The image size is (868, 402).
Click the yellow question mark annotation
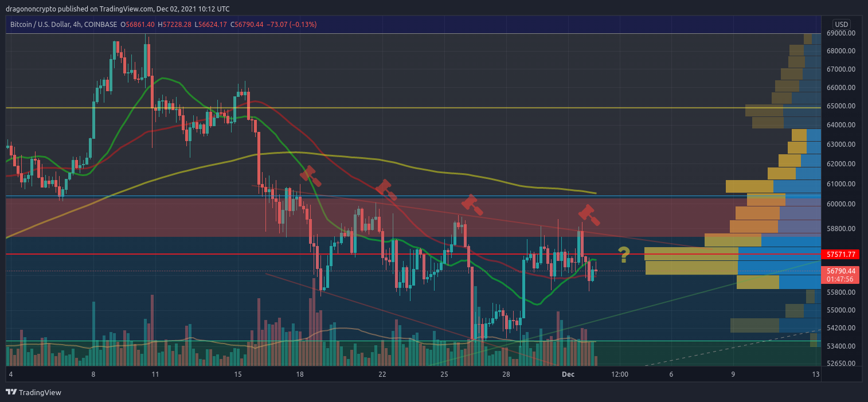(624, 254)
